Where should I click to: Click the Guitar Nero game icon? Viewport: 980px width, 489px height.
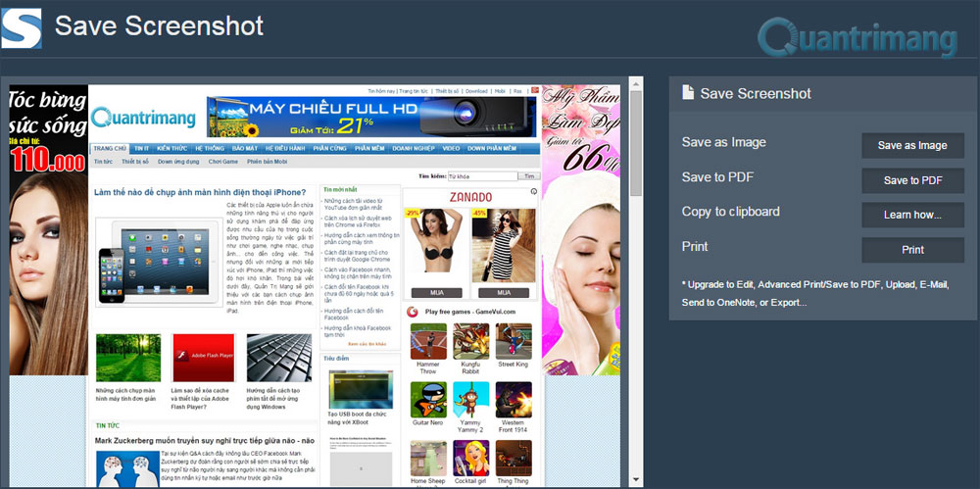(x=428, y=400)
